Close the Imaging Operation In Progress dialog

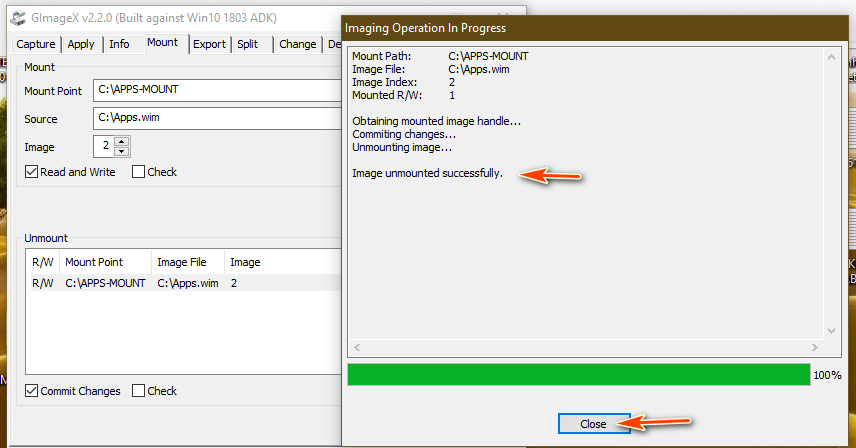point(593,423)
